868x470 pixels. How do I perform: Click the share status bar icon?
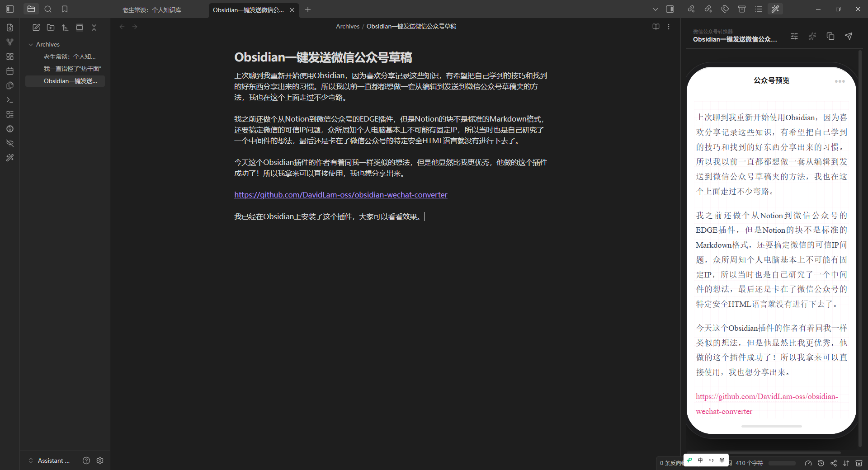[834, 463]
